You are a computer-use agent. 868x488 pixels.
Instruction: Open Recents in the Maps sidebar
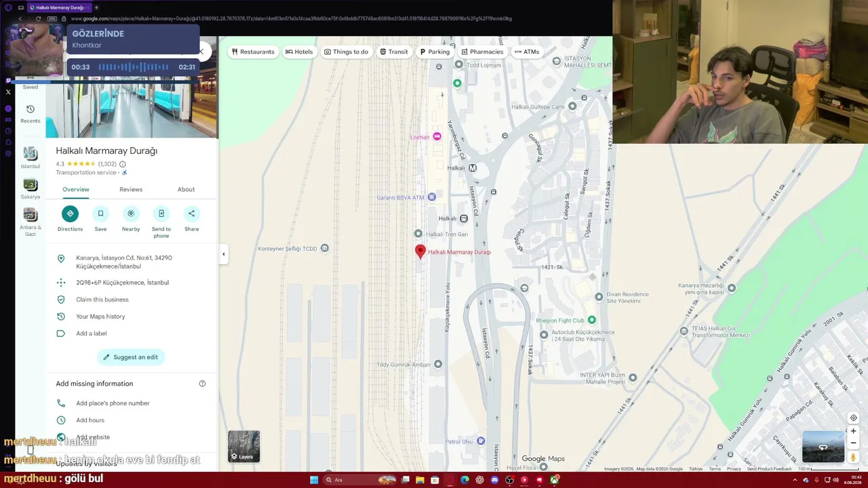click(31, 113)
